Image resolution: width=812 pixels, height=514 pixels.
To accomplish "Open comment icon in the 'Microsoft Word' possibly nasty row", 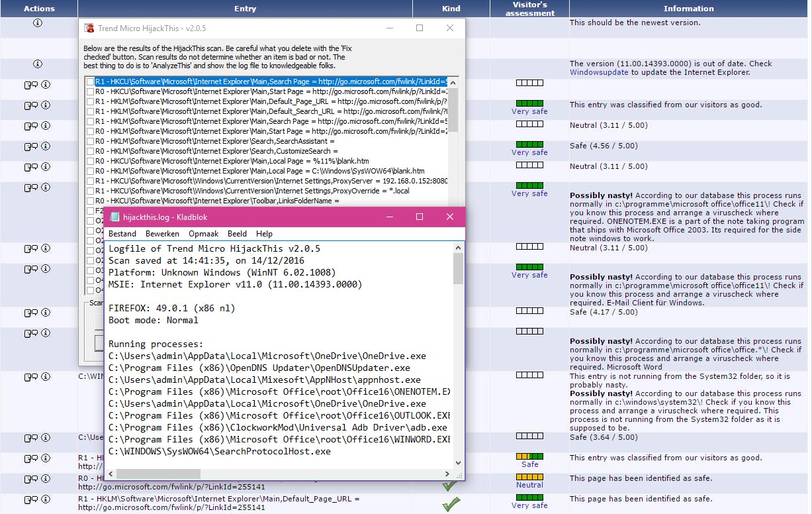I will pos(30,333).
